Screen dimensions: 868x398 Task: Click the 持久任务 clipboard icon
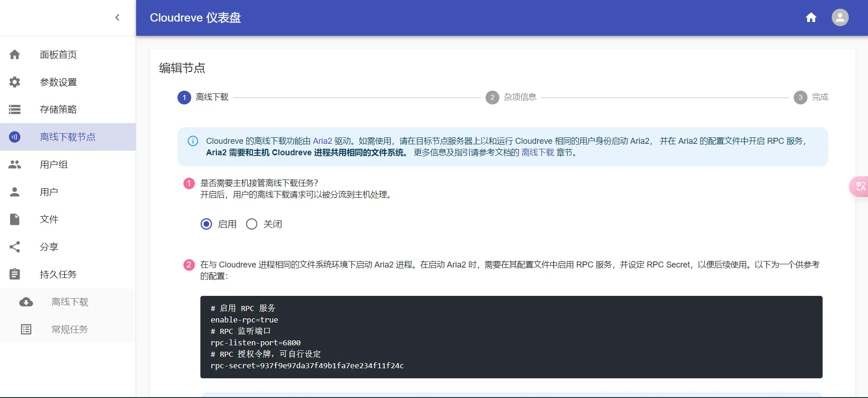click(15, 274)
